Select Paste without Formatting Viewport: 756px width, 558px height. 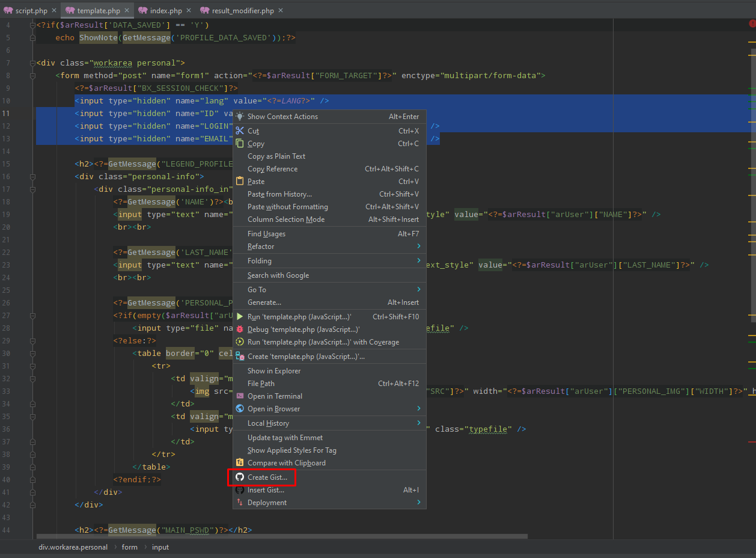329,207
